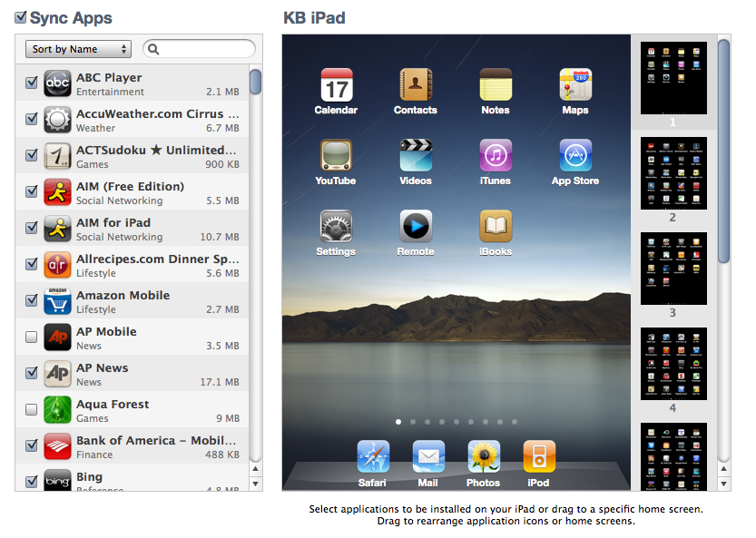
Task: Select home screen thumbnail 2
Action: click(673, 173)
